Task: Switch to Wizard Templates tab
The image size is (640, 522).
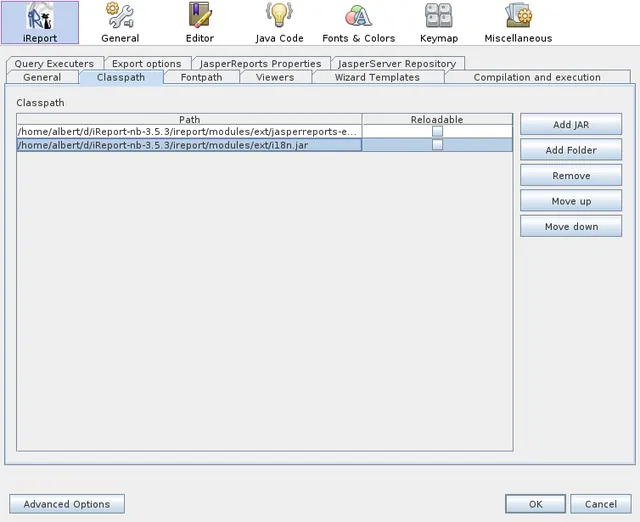Action: point(377,77)
